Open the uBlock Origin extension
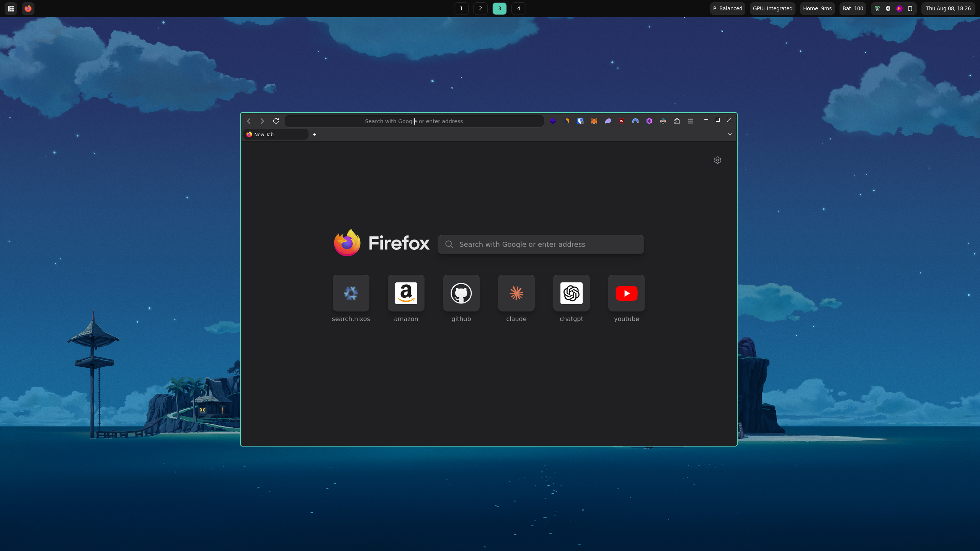Image resolution: width=980 pixels, height=551 pixels. point(622,121)
